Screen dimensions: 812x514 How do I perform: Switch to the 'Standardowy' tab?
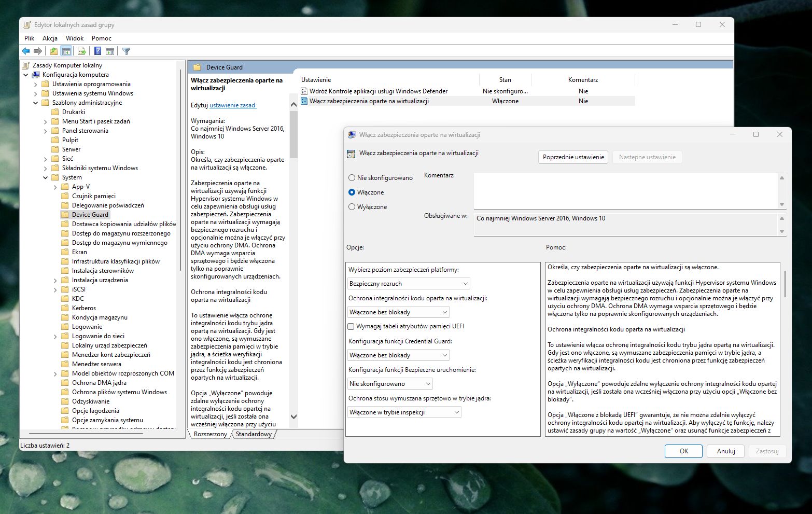254,434
